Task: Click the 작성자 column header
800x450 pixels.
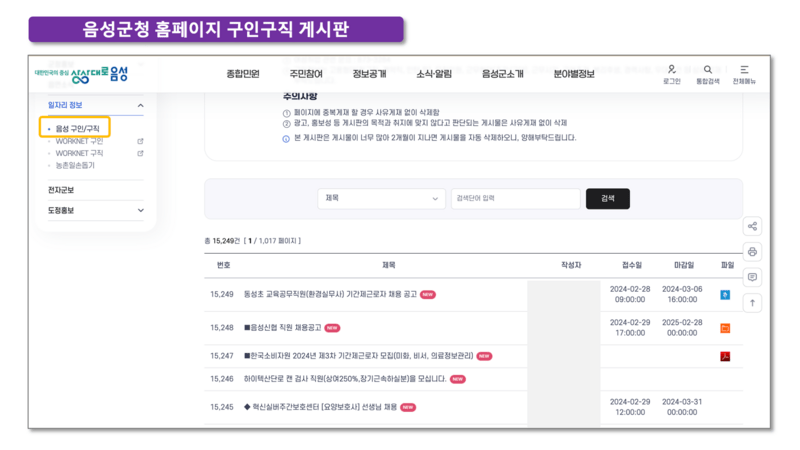Action: click(571, 265)
